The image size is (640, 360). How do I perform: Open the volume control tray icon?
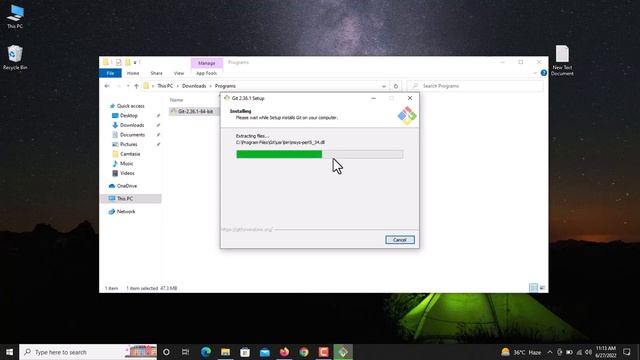coord(588,352)
